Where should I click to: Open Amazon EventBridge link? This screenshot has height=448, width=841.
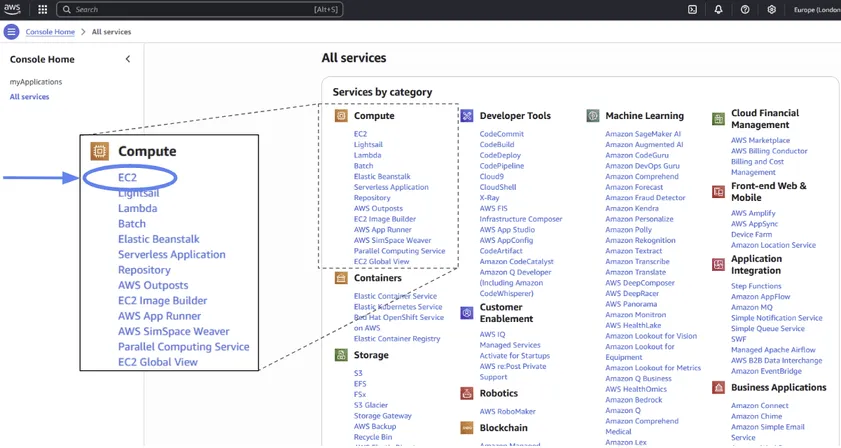point(766,371)
